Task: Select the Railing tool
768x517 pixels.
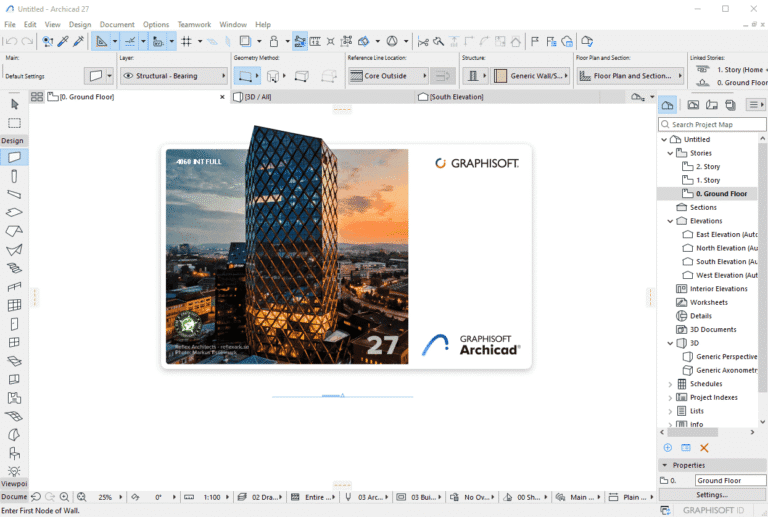Action: tap(14, 287)
